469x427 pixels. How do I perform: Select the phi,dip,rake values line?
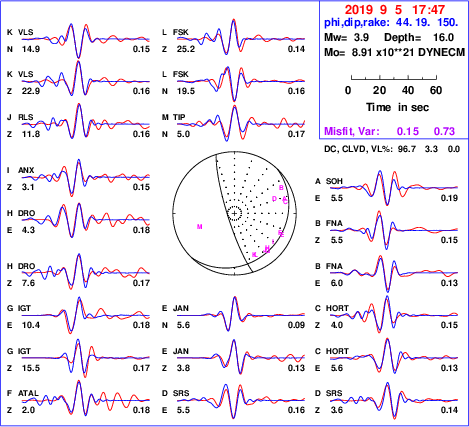pos(391,22)
